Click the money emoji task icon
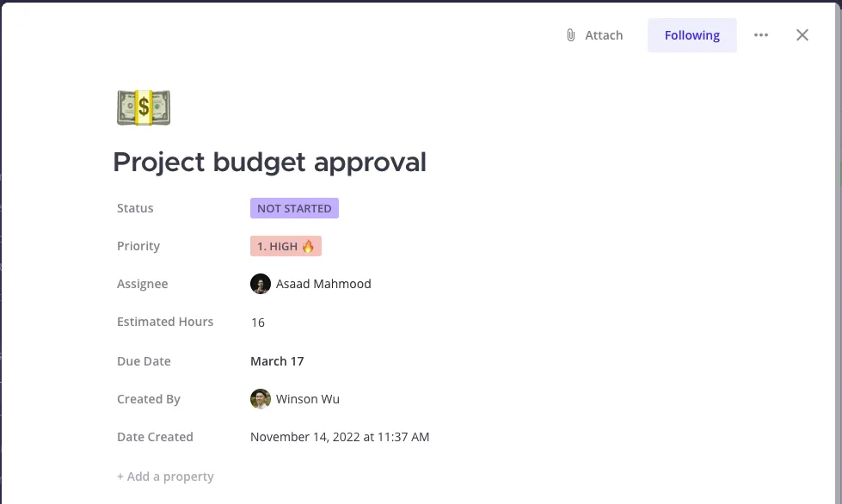 click(144, 108)
